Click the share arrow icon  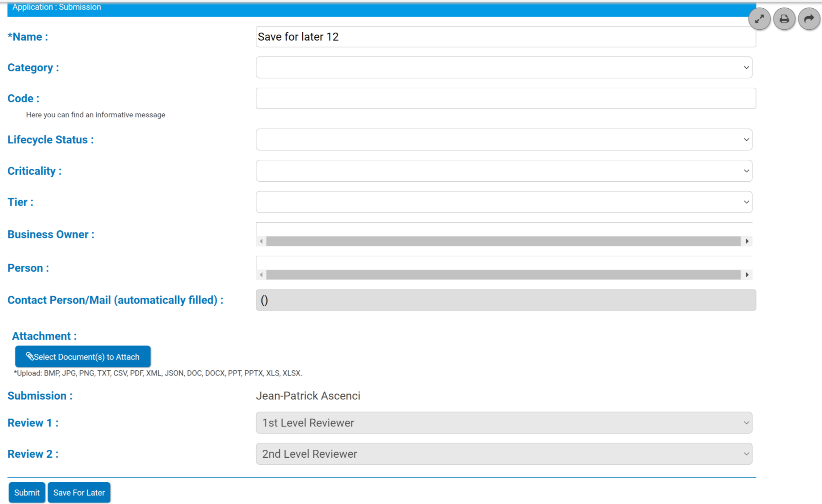point(809,19)
